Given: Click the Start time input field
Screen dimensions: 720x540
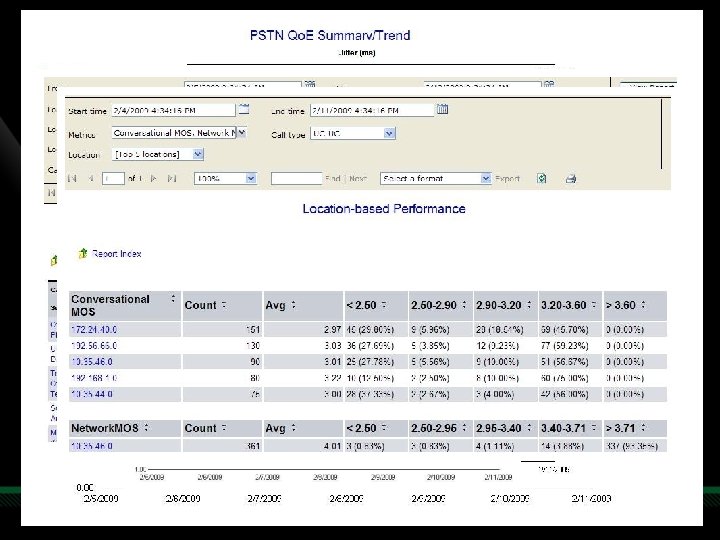Looking at the screenshot, I should (x=174, y=110).
